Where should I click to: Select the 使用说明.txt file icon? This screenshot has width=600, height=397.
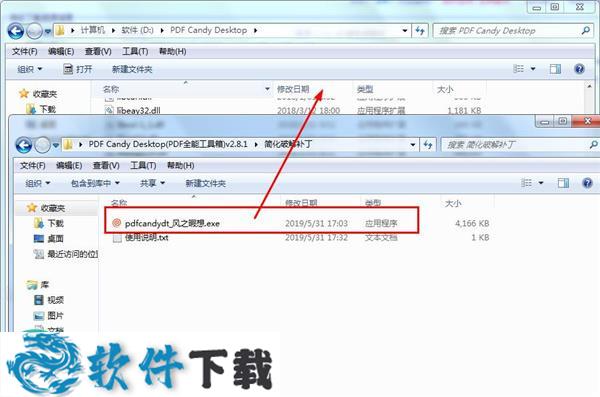point(117,238)
